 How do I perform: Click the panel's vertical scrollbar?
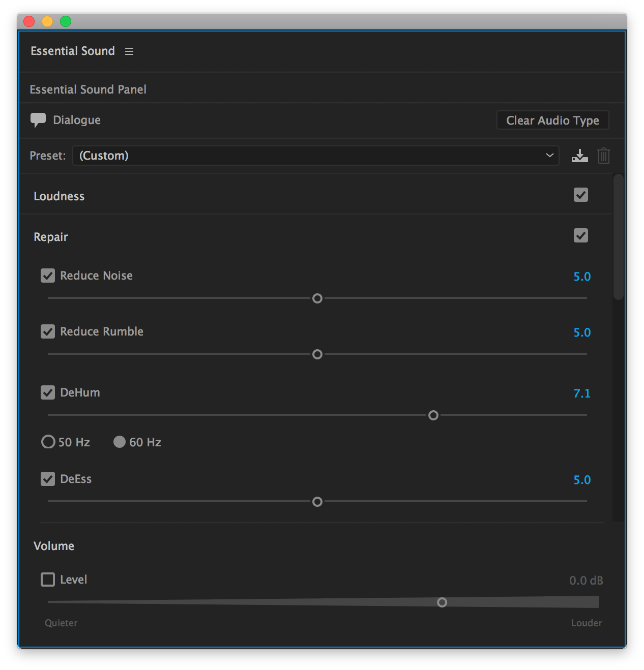tap(618, 237)
